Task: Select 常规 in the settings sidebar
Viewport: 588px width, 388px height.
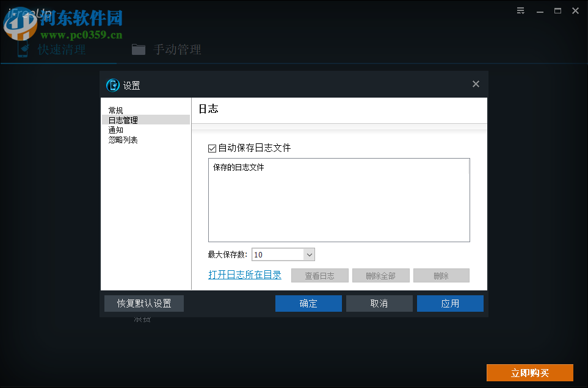Action: pyautogui.click(x=116, y=110)
